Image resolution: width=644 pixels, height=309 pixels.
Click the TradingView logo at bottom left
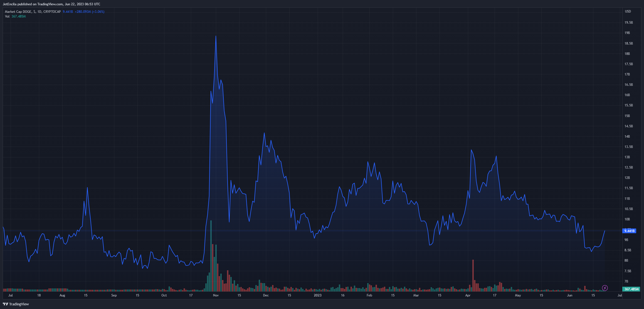point(16,304)
